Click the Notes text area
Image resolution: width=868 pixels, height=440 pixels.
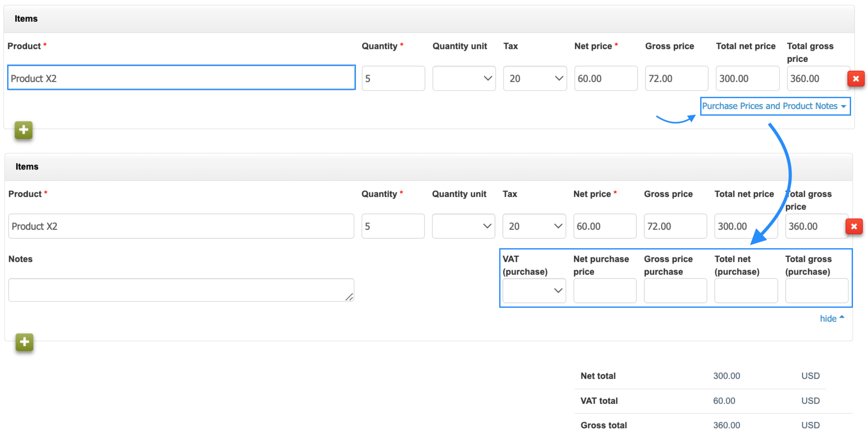[x=181, y=290]
